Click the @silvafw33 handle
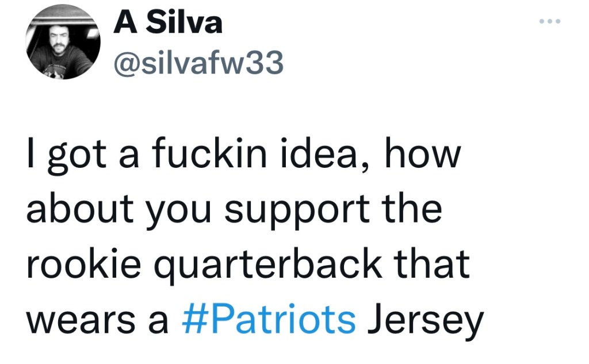 tap(198, 64)
